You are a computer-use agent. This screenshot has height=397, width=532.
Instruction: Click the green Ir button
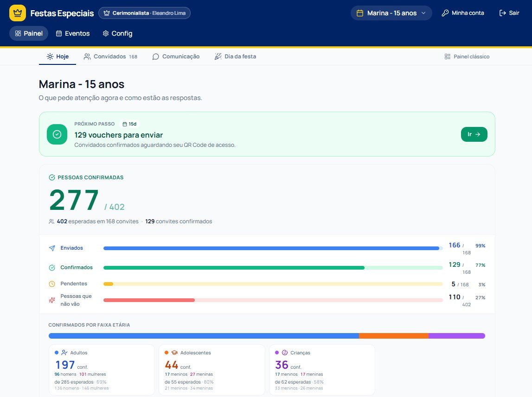[474, 134]
